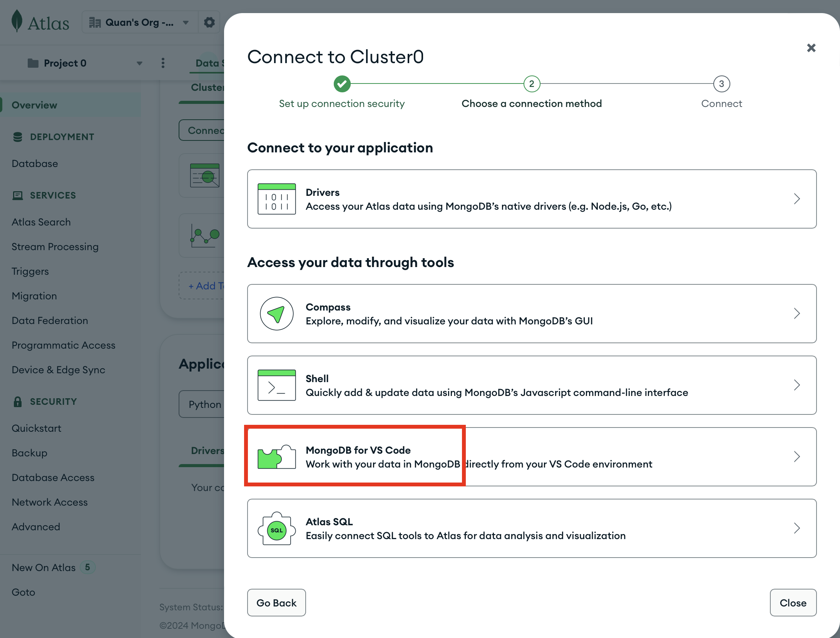Click the Python selector behind the dialog

pos(202,404)
